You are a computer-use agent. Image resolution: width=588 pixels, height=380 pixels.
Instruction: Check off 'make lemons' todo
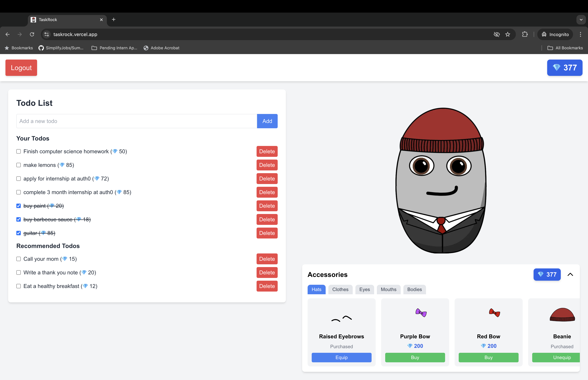pos(19,165)
